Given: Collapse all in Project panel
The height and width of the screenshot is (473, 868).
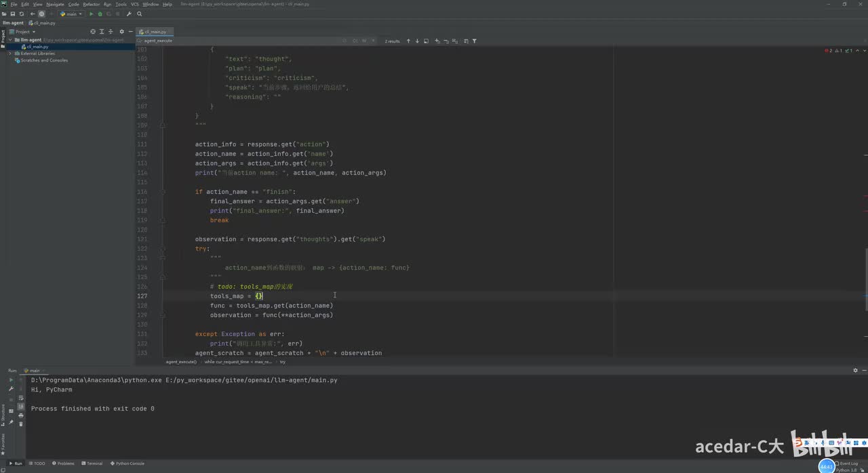Looking at the screenshot, I should (x=111, y=32).
